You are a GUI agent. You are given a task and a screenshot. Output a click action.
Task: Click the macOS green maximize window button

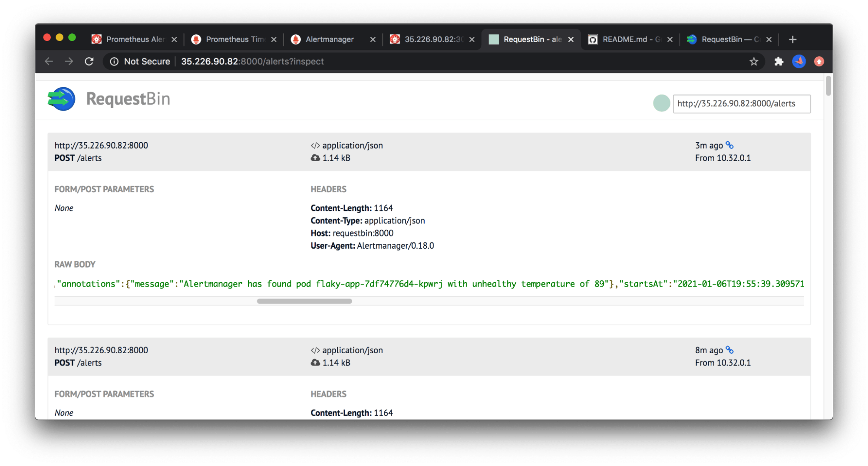pyautogui.click(x=72, y=38)
